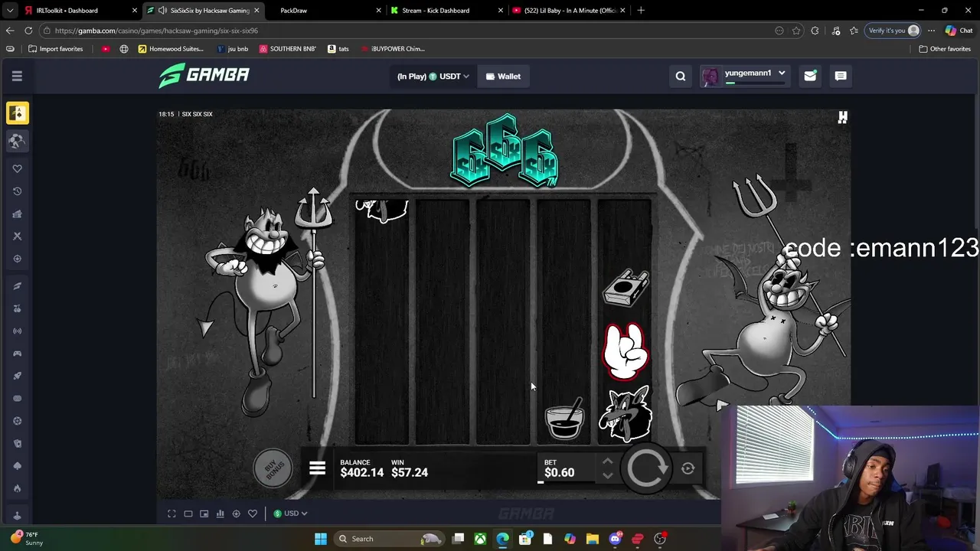
Task: Open Discord from taskbar
Action: pos(615,539)
